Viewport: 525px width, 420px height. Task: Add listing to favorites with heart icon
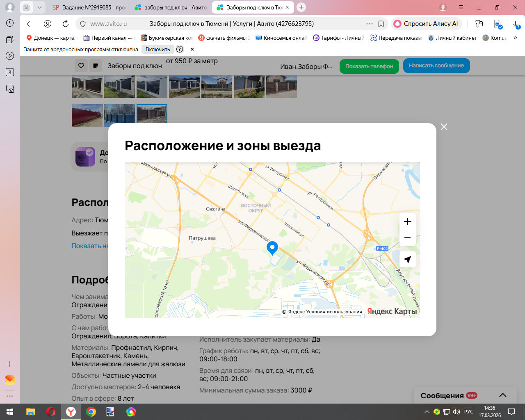tap(81, 66)
